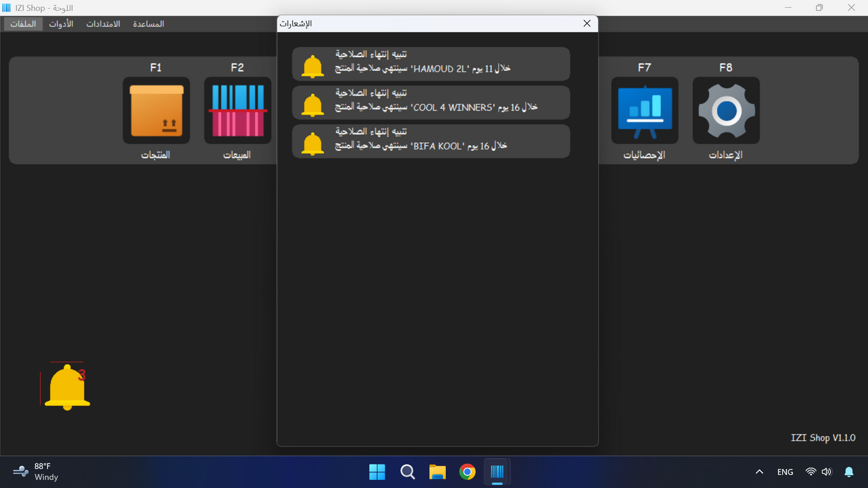This screenshot has width=868, height=488.
Task: Open the Extensions (الامتدادات) menu
Action: 103,24
